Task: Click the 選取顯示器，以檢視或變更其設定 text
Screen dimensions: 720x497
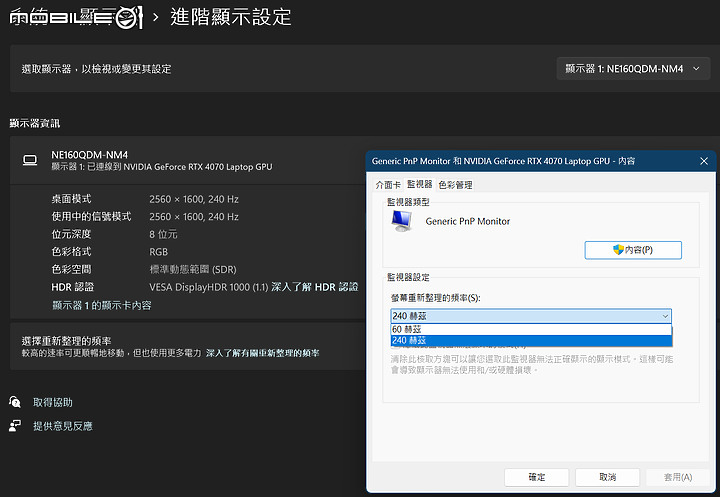Action: pyautogui.click(x=96, y=69)
